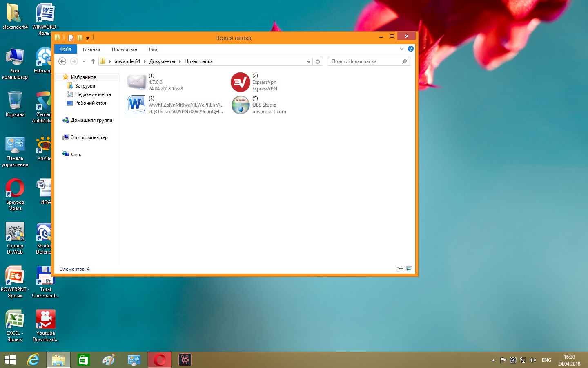
Task: Switch to the Вид ribbon tab
Action: click(x=153, y=49)
